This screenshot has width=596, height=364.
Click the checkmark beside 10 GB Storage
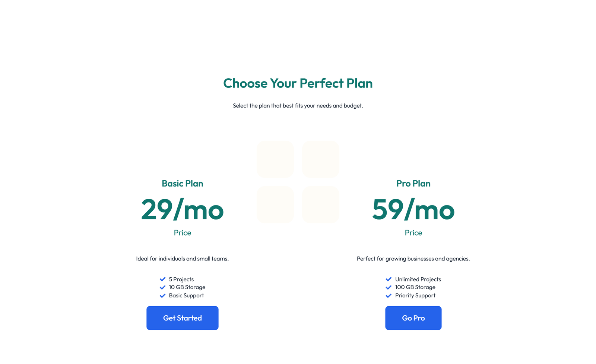coord(162,287)
